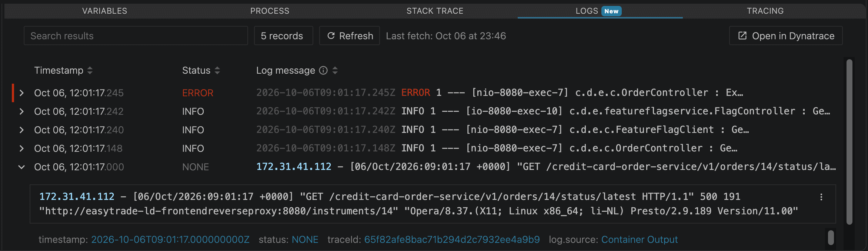Select the STACK TRACE tab
Screen dimensions: 868x251
tap(435, 11)
